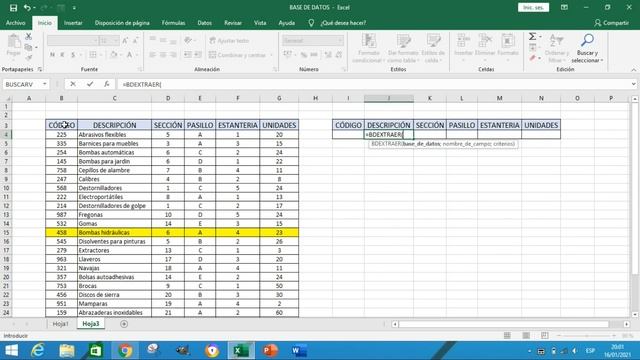This screenshot has width=640, height=360.
Task: Click the ¿Qué desea hacer? lightbulb
Action: 311,23
